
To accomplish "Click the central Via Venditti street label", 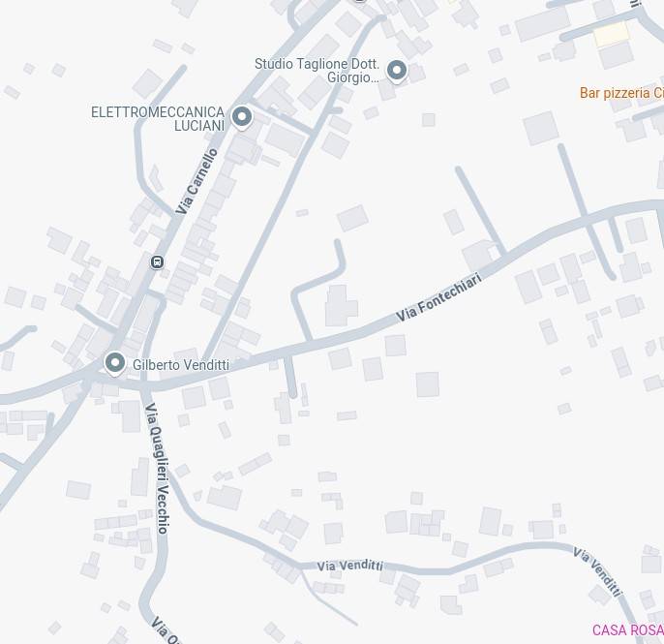I will coord(349,566).
